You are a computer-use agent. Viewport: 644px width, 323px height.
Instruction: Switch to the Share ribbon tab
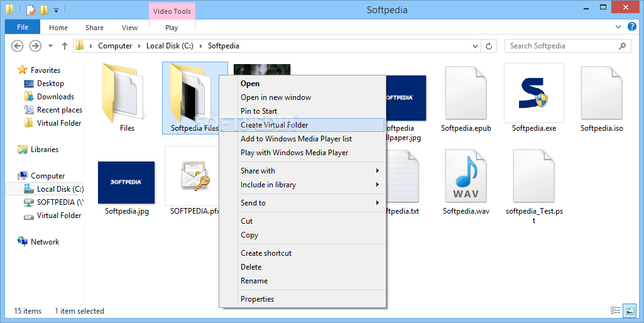(94, 28)
